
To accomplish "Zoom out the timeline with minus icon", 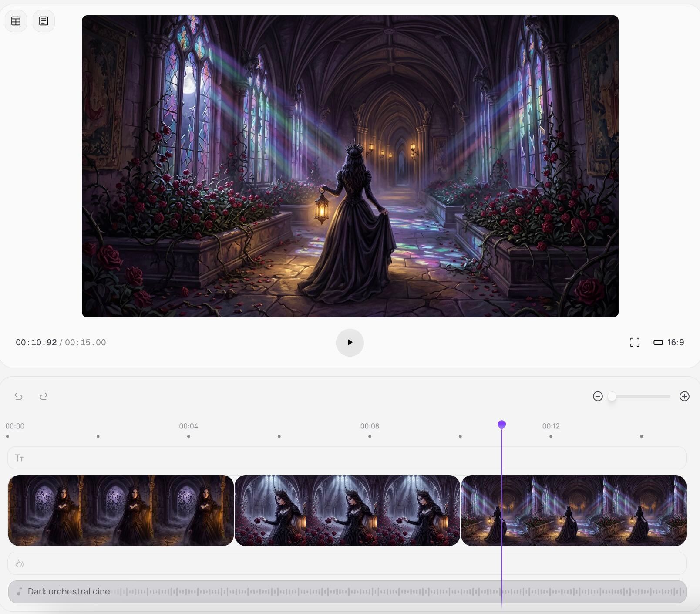I will tap(598, 396).
